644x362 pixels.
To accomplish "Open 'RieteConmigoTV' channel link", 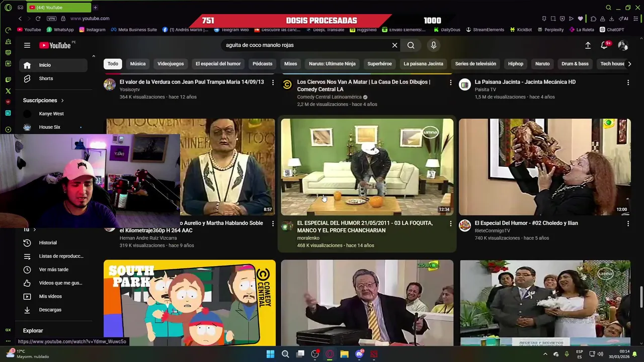I will [x=493, y=231].
